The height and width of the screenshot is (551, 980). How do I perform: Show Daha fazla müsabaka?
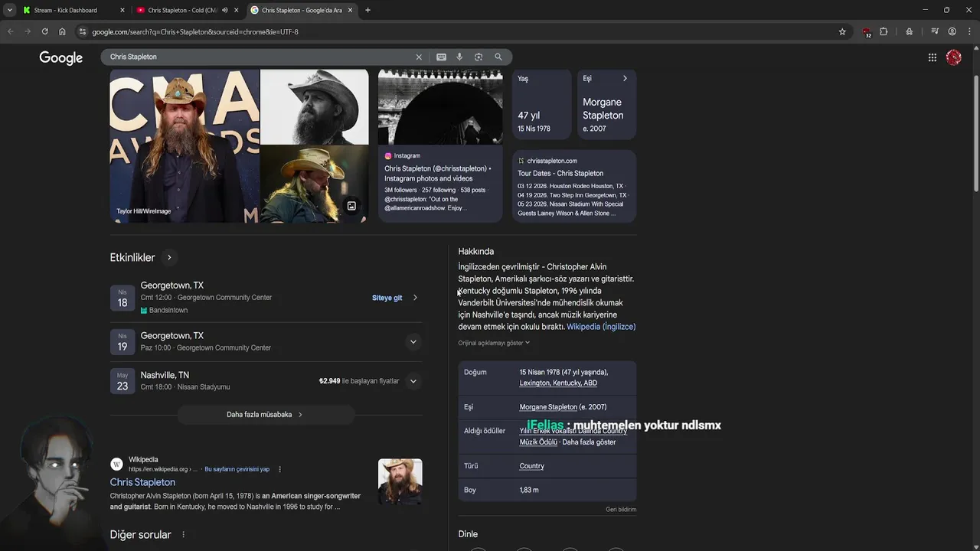(x=265, y=414)
